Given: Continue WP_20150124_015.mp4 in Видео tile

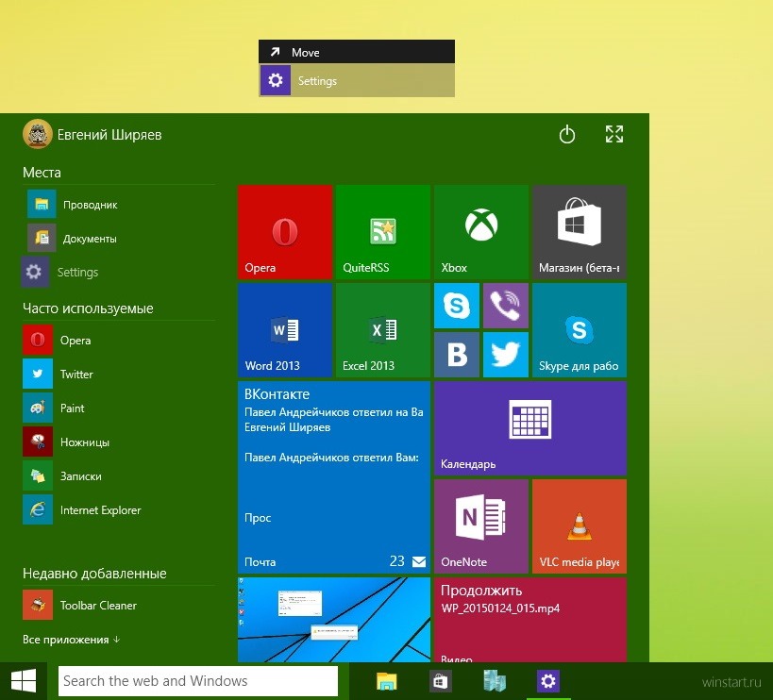Looking at the screenshot, I should [x=529, y=620].
